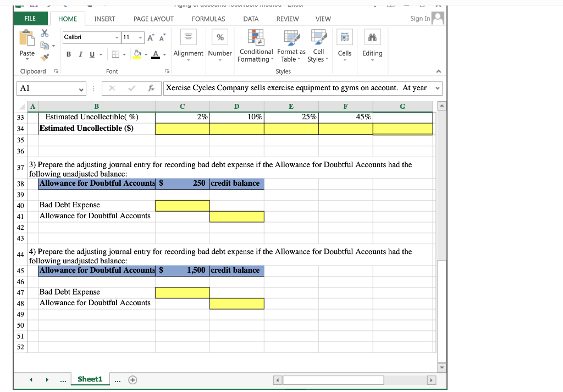This screenshot has height=392, width=563.
Task: Toggle bold formatting on selected cell
Action: [68, 54]
